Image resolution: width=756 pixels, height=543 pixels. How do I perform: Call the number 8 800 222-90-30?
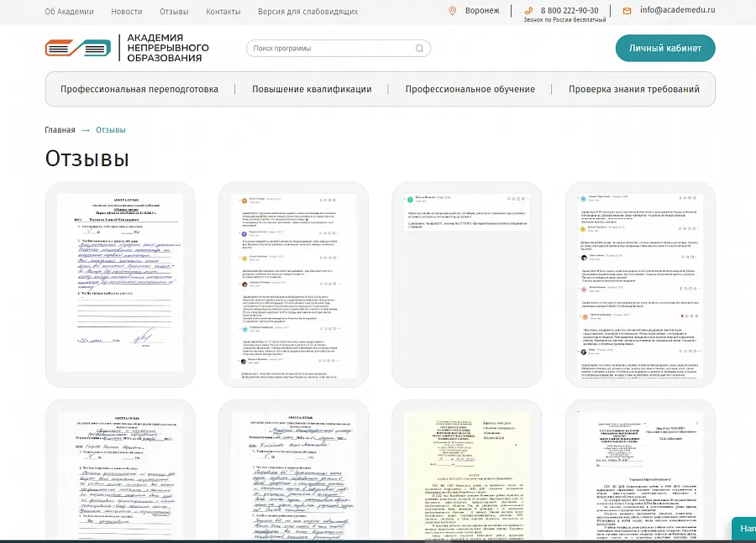[x=570, y=10]
